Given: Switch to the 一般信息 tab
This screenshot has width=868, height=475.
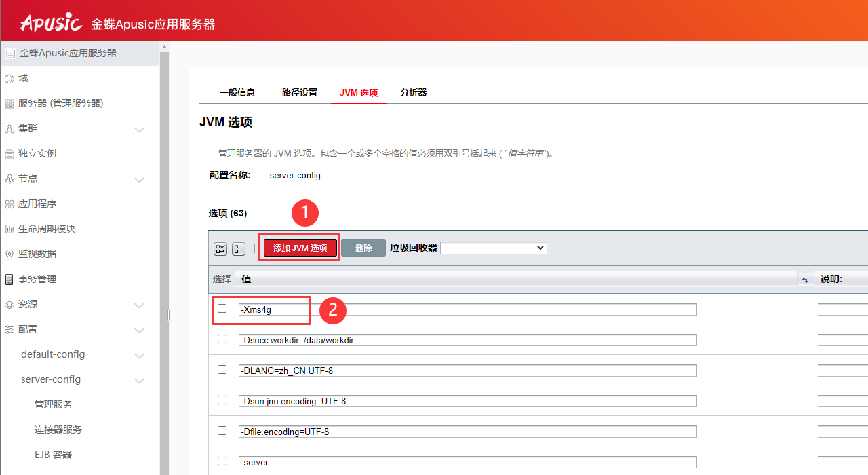Looking at the screenshot, I should (x=238, y=92).
